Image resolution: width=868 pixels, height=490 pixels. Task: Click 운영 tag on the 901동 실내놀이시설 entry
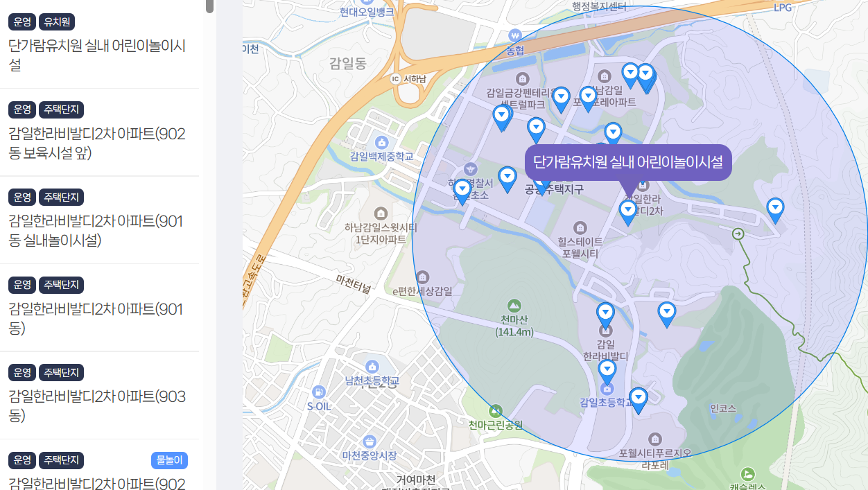[22, 198]
